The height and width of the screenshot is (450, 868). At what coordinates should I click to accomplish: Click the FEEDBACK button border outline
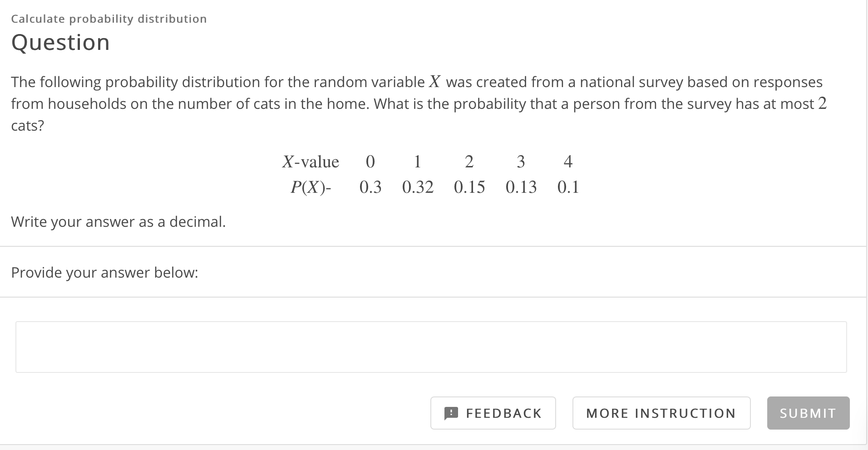pyautogui.click(x=493, y=400)
